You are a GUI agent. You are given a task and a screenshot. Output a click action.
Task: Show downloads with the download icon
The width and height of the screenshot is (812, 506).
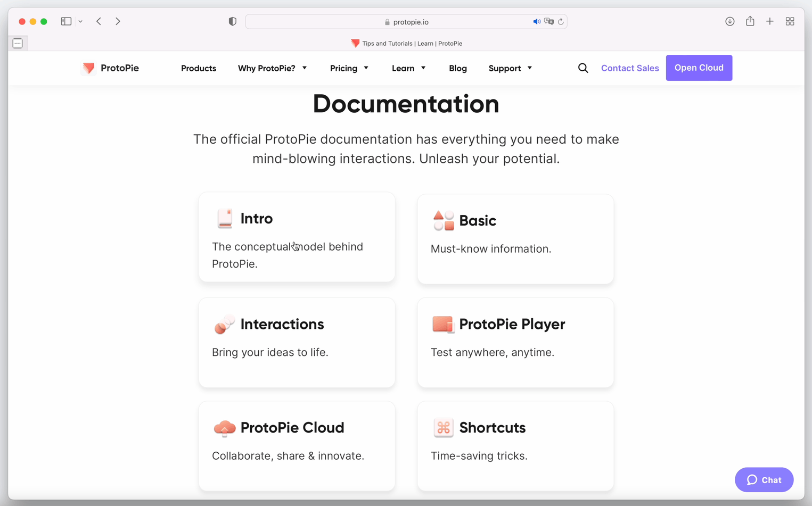click(730, 21)
